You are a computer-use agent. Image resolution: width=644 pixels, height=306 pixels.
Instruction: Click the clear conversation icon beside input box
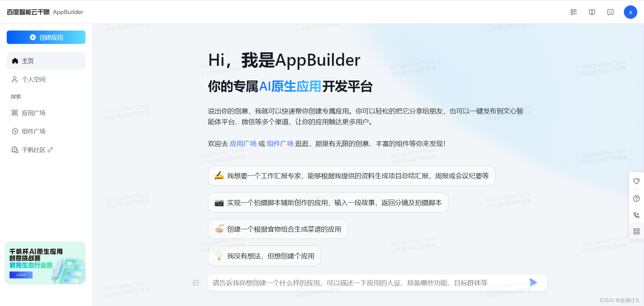(196, 283)
